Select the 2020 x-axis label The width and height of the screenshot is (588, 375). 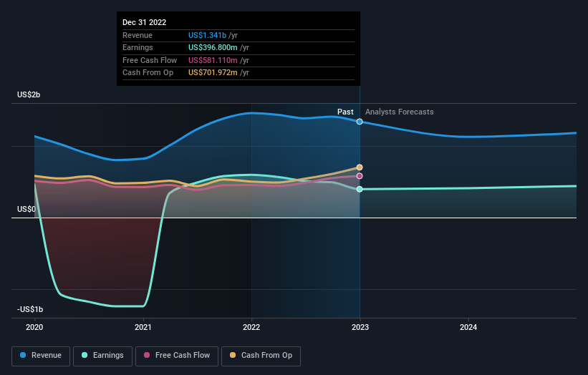click(x=34, y=327)
